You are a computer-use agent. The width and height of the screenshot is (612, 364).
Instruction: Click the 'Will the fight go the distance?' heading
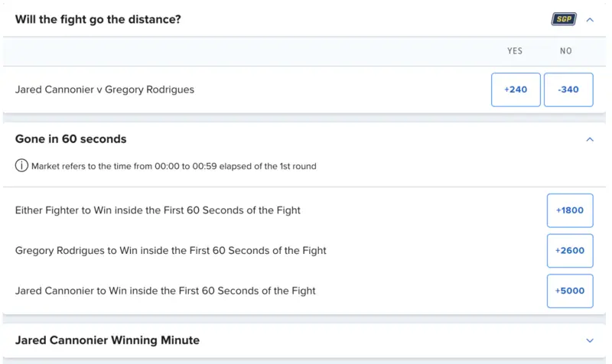98,19
